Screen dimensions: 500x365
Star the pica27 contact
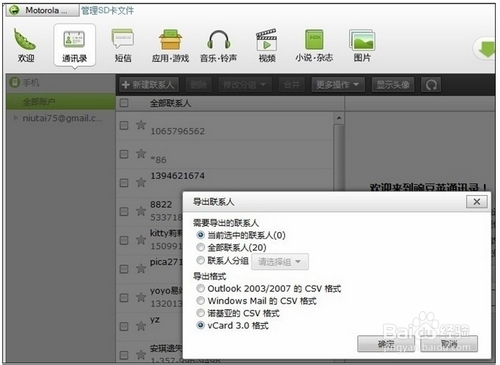(x=141, y=268)
